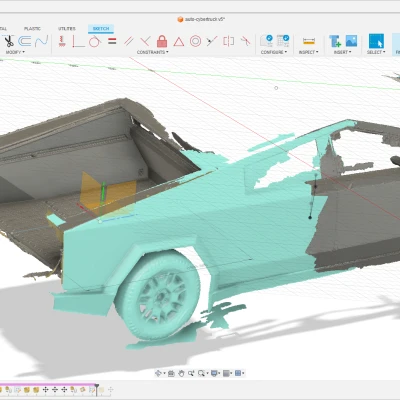Open the Display Settings monitor icon

(214, 373)
